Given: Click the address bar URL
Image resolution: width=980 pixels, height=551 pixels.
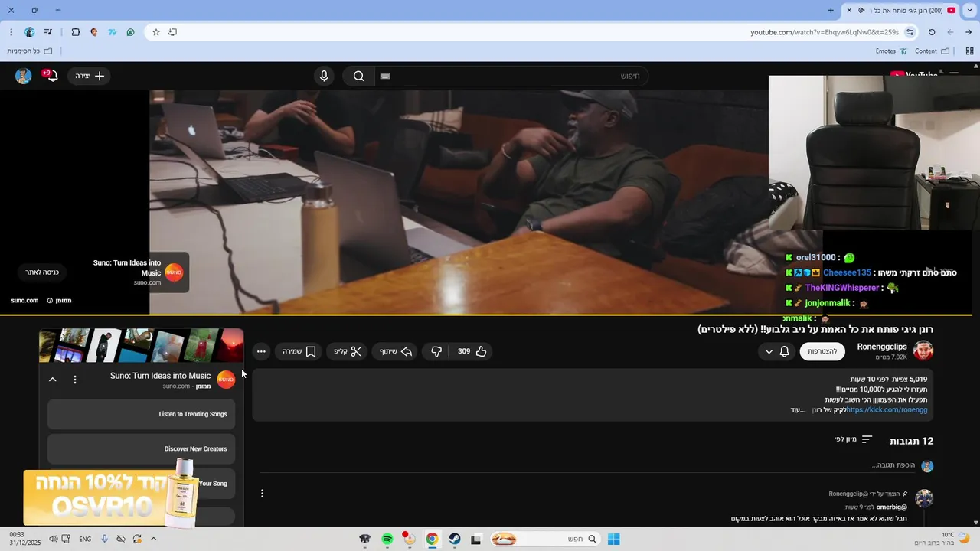Looking at the screenshot, I should (x=825, y=32).
